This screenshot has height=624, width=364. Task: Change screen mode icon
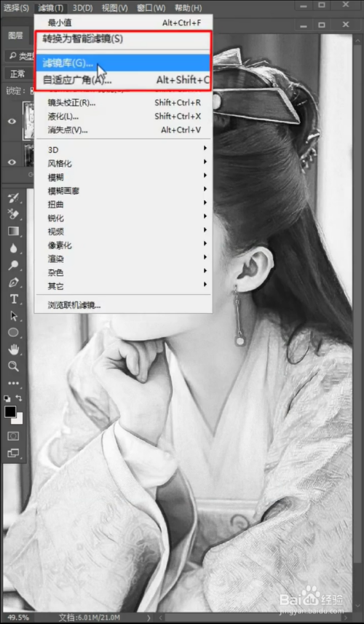(x=13, y=453)
